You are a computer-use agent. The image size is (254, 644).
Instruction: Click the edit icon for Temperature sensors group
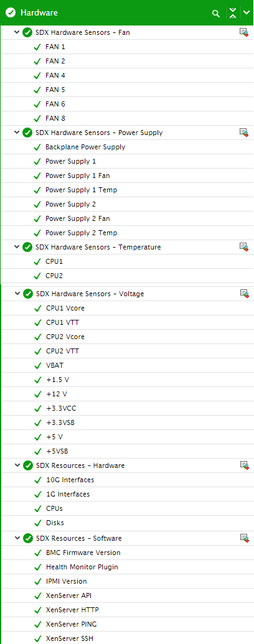(x=244, y=247)
